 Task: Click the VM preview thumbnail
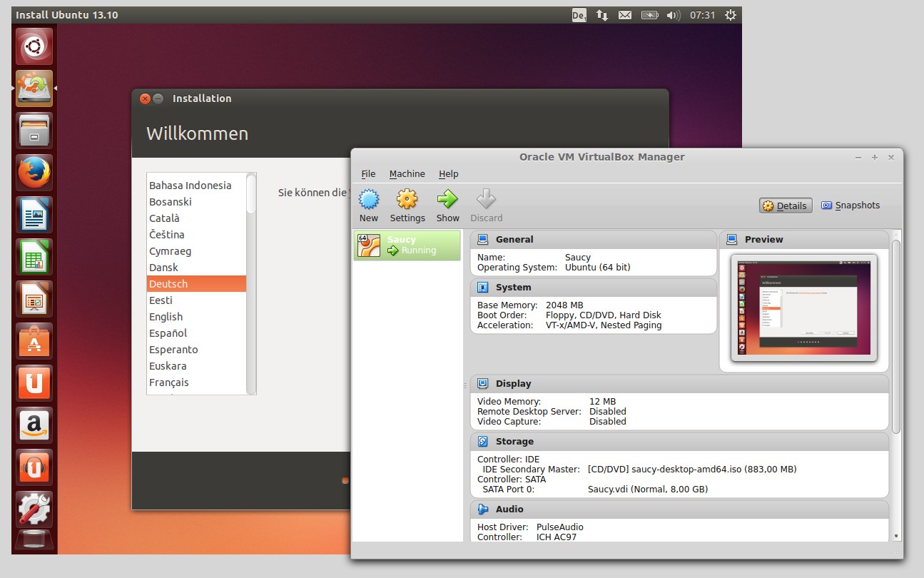click(804, 308)
